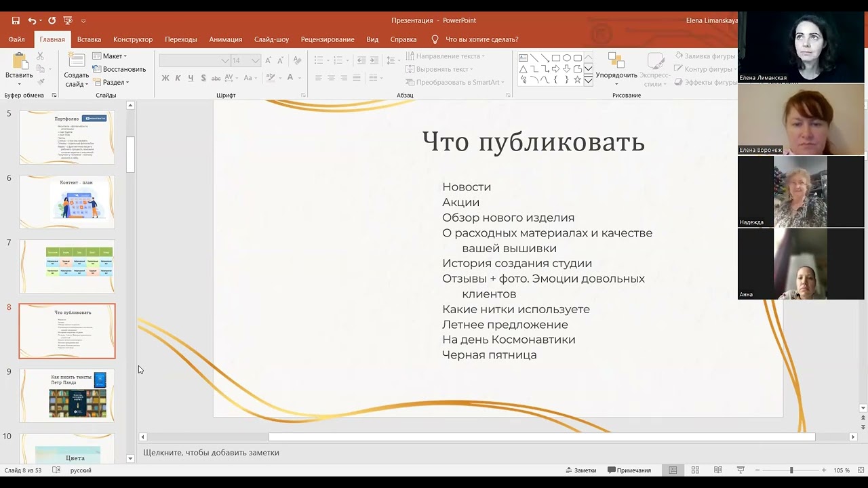Screen dimensions: 868x488
Task: Click the zoom slider handle
Action: pos(791,470)
